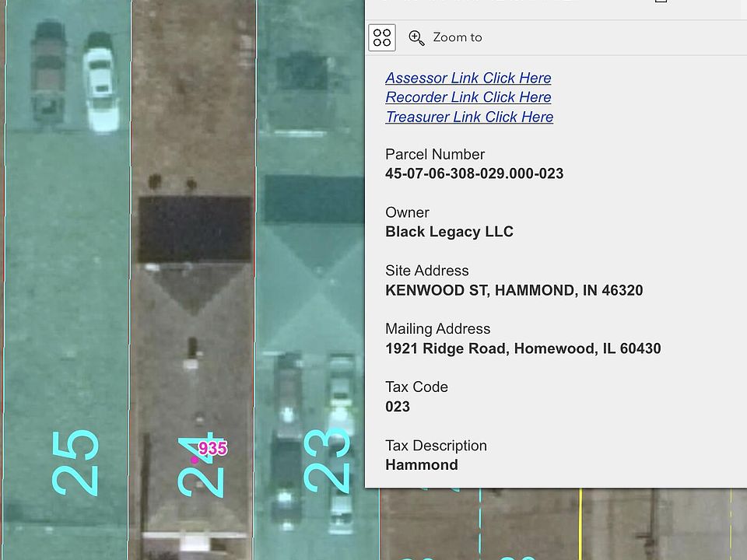This screenshot has width=747, height=560.
Task: Click the dark black rooftop on lot 24
Action: click(195, 229)
